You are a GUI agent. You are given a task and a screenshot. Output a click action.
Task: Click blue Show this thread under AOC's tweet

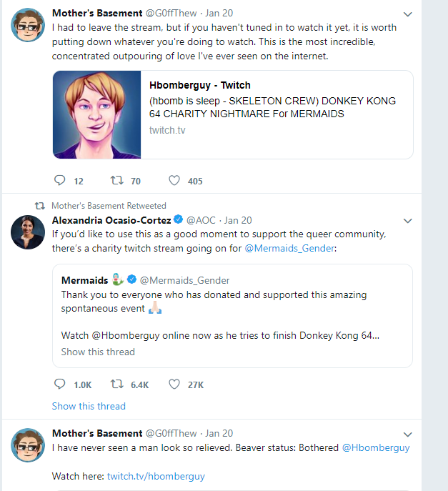(x=89, y=406)
